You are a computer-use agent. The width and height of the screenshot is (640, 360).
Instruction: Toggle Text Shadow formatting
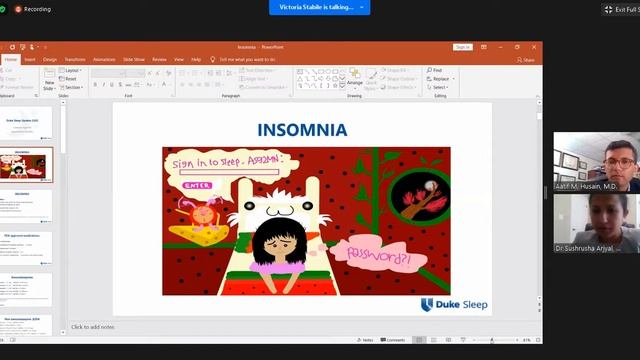(120, 84)
